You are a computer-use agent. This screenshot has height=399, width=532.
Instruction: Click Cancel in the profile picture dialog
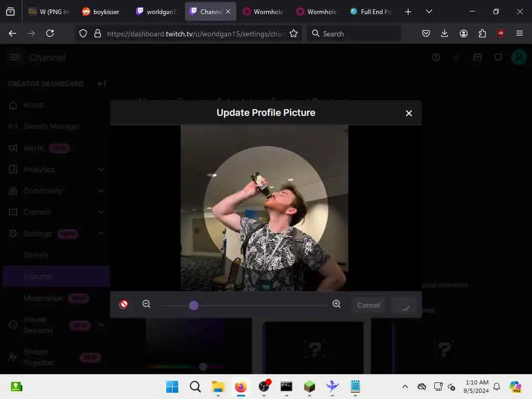368,305
